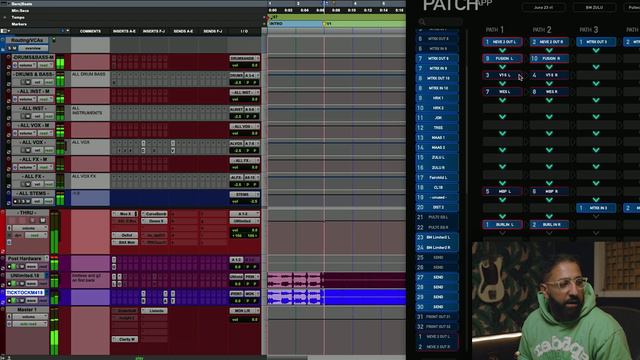Click the chevron below PATH 1 WES L block
Image resolution: width=640 pixels, height=360 pixels.
tap(502, 100)
